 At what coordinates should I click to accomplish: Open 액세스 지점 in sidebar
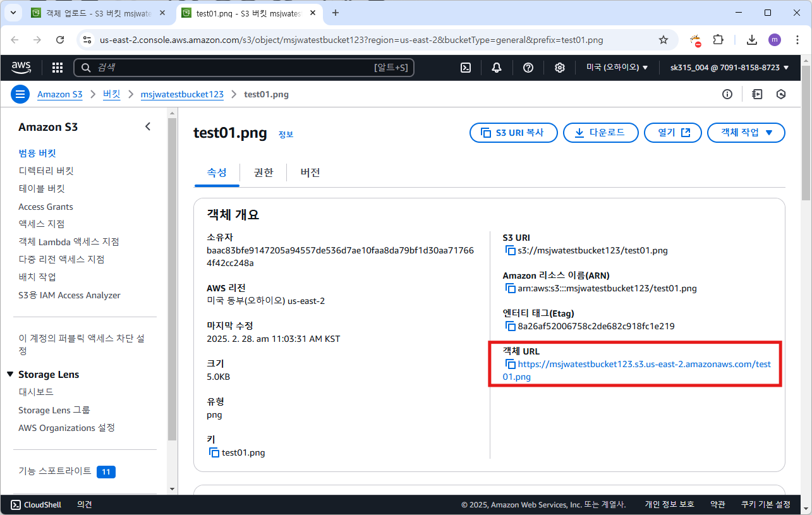tap(42, 224)
